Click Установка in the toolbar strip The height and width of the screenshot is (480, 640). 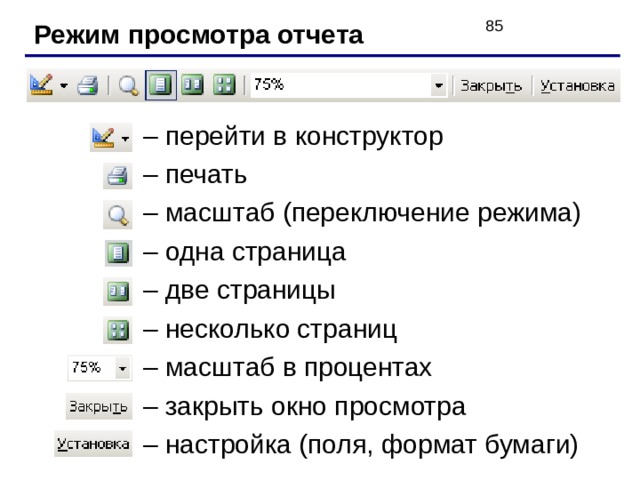point(578,86)
